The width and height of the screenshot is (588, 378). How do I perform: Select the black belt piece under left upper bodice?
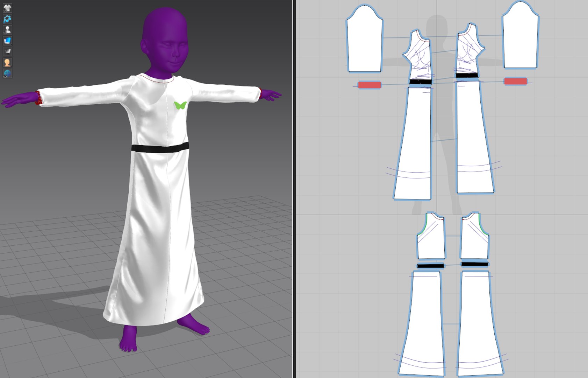(x=421, y=82)
